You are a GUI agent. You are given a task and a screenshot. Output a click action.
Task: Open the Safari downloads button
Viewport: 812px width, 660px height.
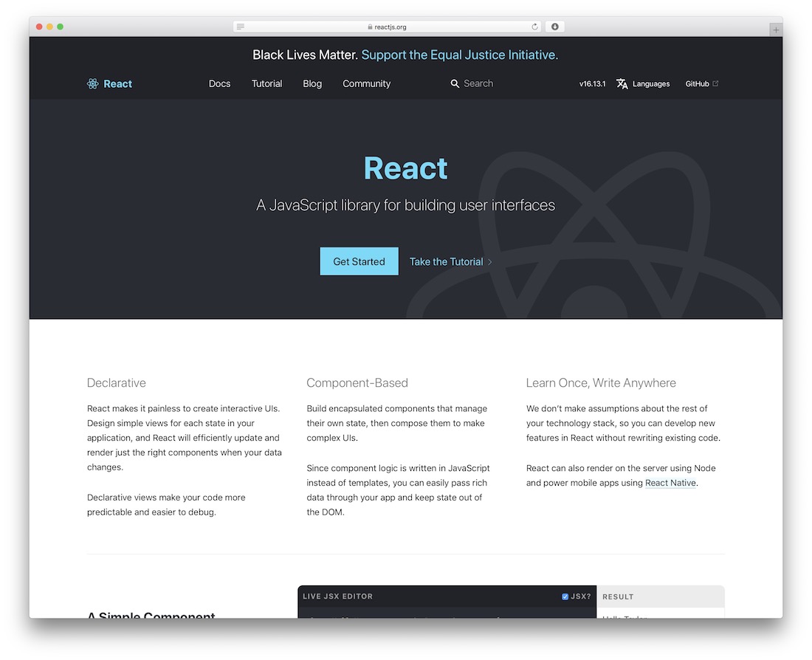click(554, 27)
